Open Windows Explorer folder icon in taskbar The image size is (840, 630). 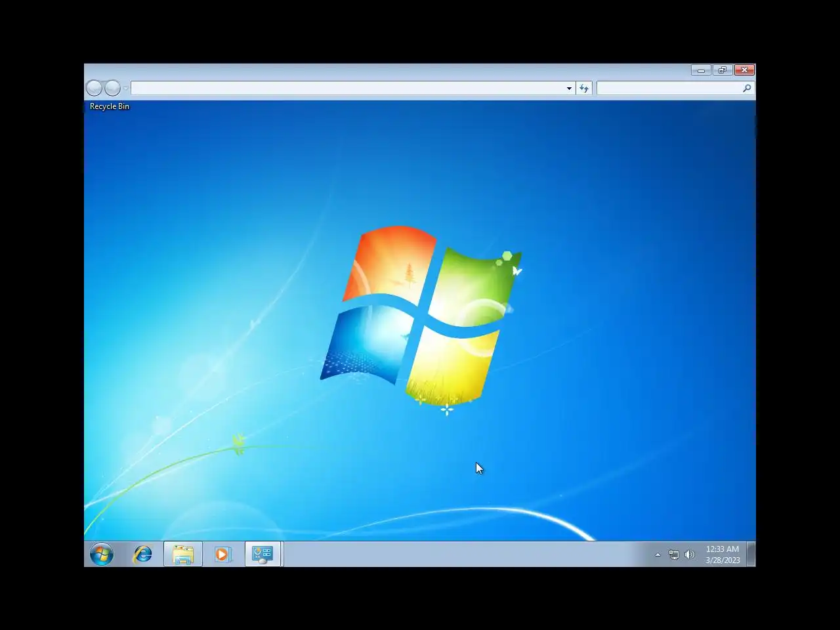click(x=183, y=555)
